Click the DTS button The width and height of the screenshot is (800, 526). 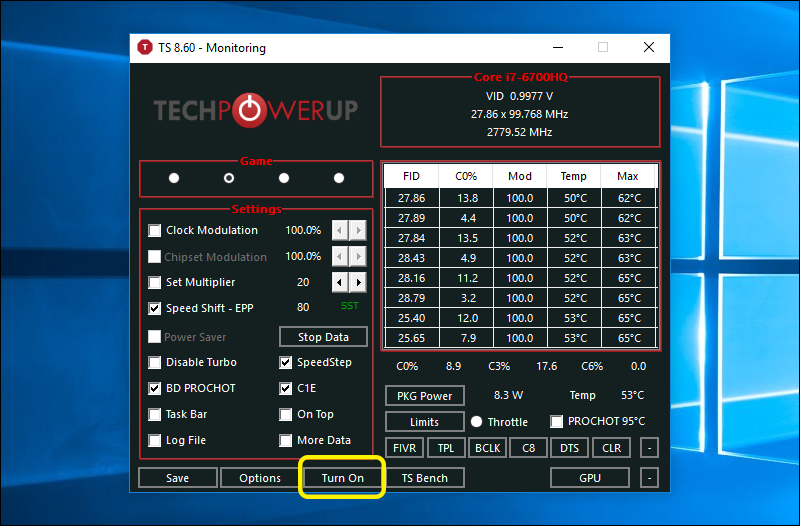click(x=570, y=448)
